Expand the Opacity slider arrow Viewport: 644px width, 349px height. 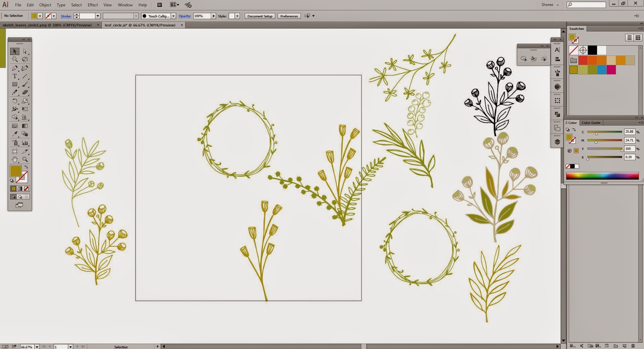click(x=214, y=16)
